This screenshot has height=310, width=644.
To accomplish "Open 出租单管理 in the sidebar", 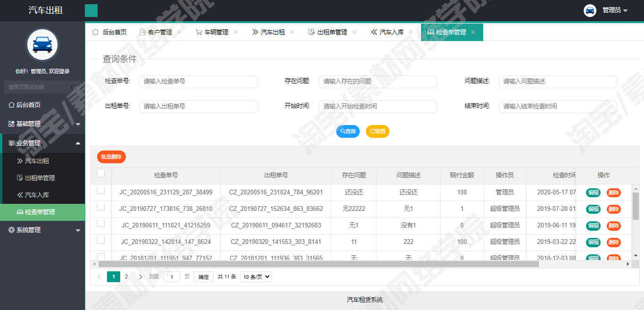I will 42,178.
